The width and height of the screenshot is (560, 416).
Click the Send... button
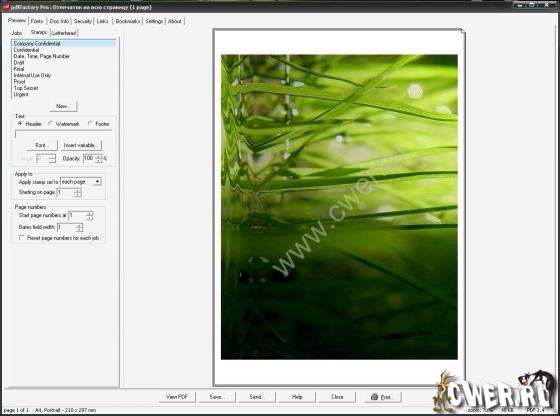257,397
